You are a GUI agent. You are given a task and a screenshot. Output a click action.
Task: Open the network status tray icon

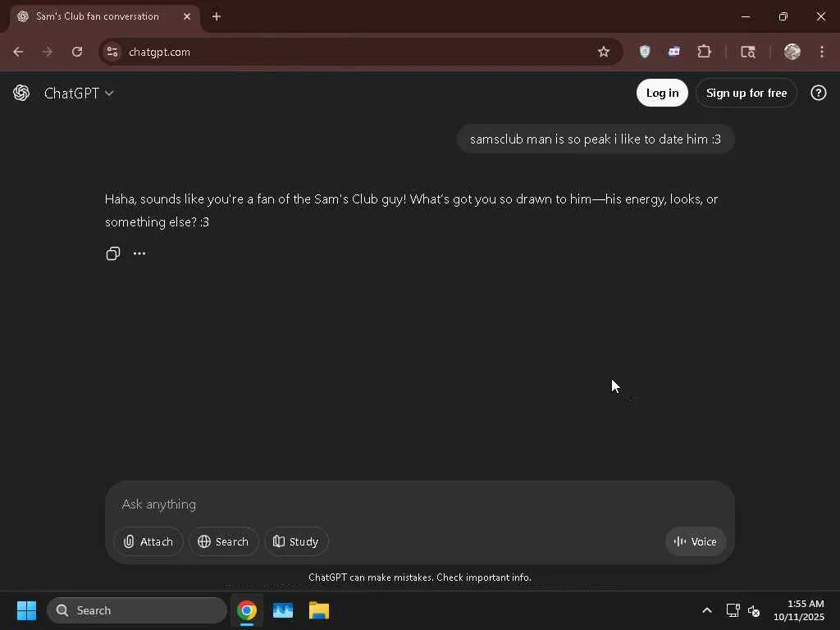click(x=733, y=610)
